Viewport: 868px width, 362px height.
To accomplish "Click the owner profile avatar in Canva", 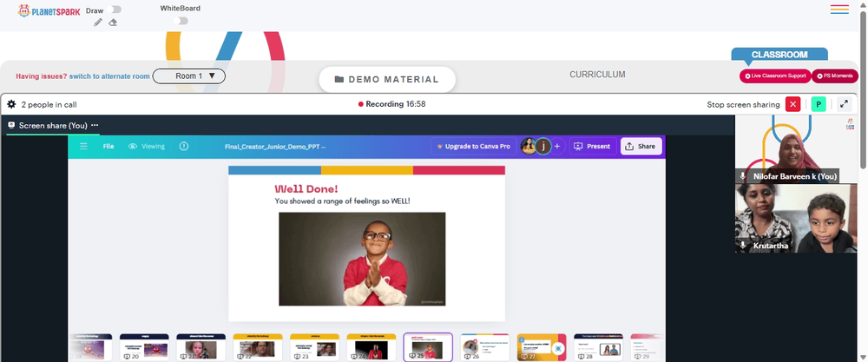I will click(529, 146).
